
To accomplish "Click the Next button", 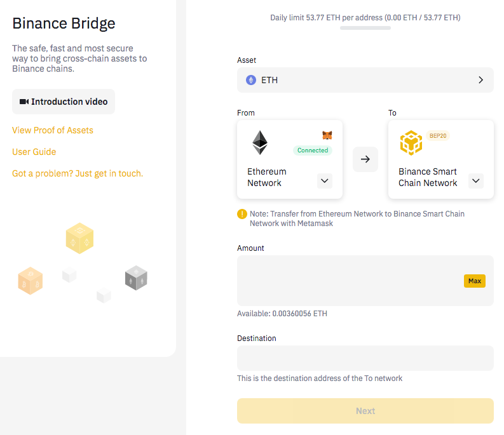I will [x=365, y=411].
